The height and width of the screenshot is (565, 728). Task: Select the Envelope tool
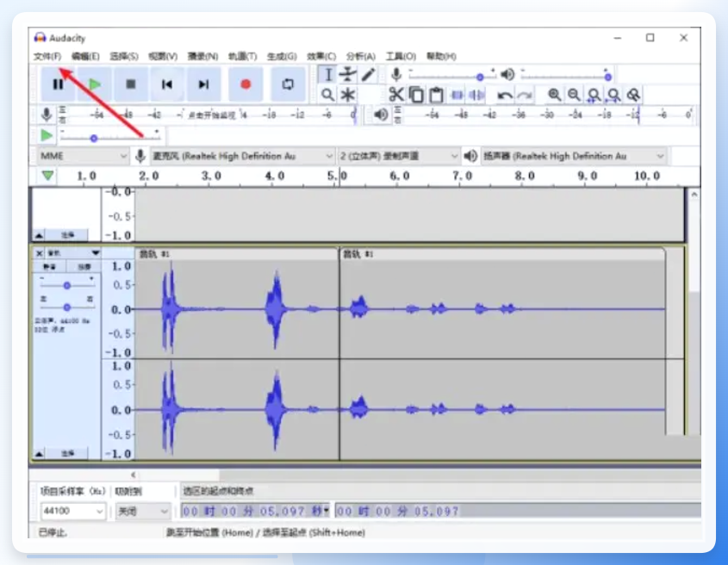[348, 75]
